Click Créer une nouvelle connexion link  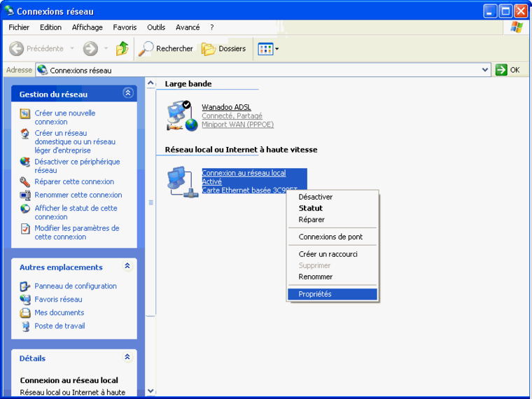(65, 118)
